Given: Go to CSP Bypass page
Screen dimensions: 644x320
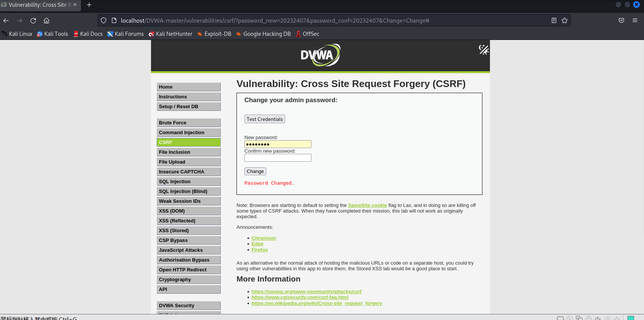Looking at the screenshot, I should pyautogui.click(x=189, y=240).
